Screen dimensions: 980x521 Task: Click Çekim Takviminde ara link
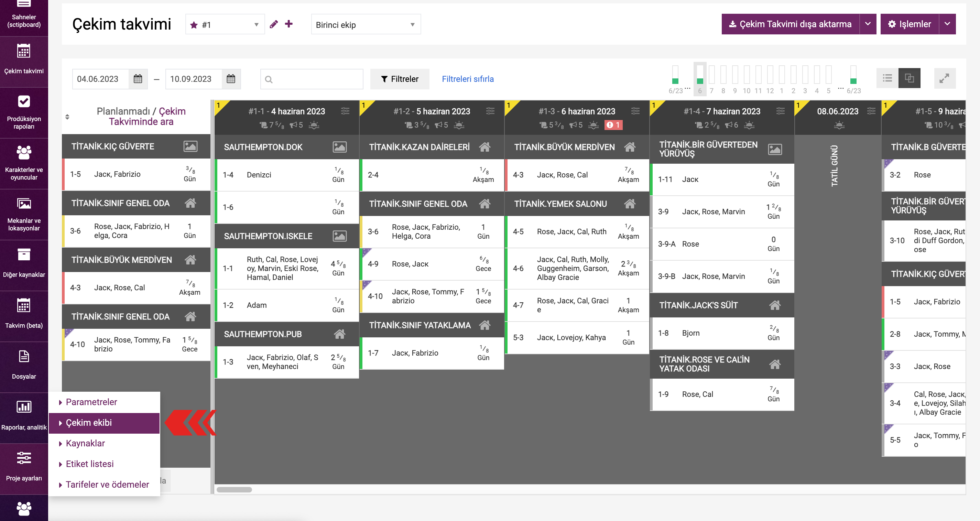pos(147,117)
